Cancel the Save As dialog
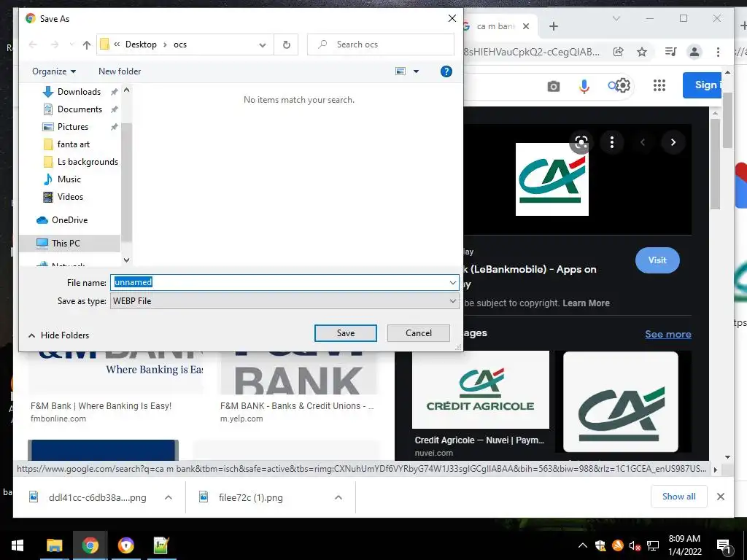Image resolution: width=747 pixels, height=560 pixels. coord(418,333)
